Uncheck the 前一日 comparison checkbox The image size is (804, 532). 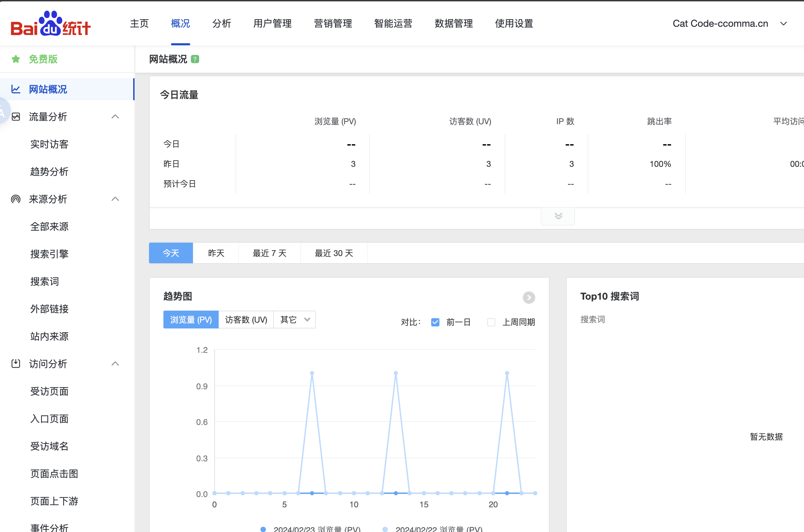pos(435,322)
